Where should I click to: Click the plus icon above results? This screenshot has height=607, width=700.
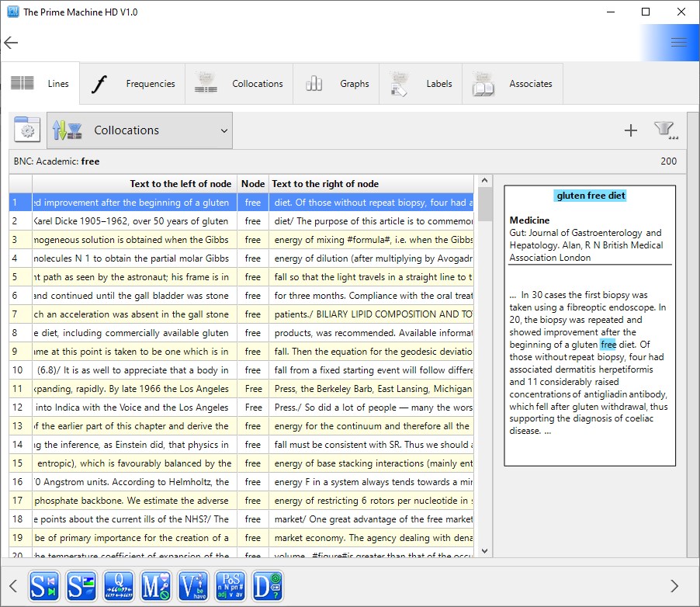point(630,130)
